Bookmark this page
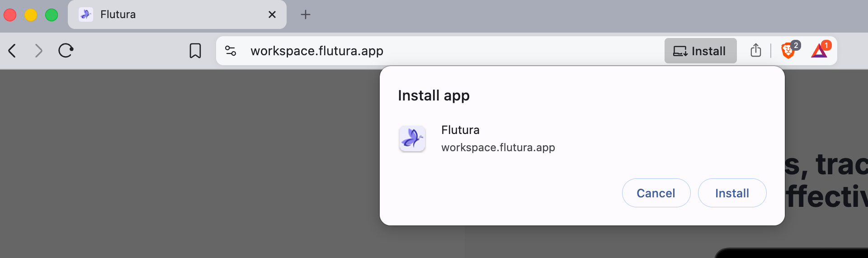The height and width of the screenshot is (258, 868). (x=195, y=51)
